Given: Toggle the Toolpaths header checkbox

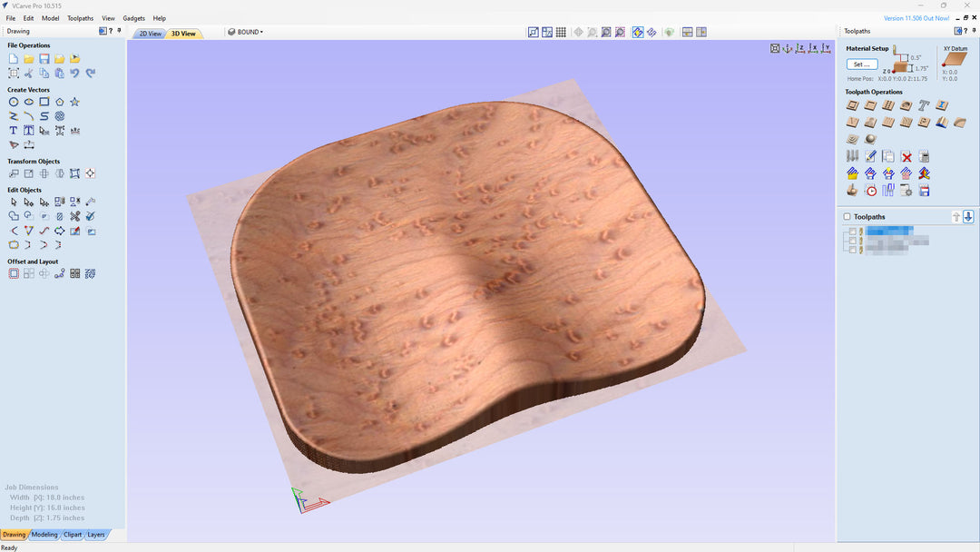Looking at the screenshot, I should click(848, 217).
